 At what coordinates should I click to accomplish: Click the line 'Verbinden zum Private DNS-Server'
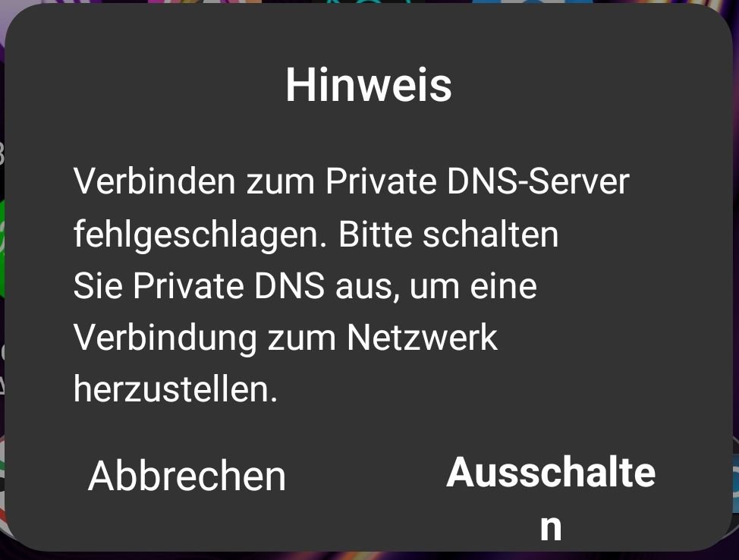(351, 181)
